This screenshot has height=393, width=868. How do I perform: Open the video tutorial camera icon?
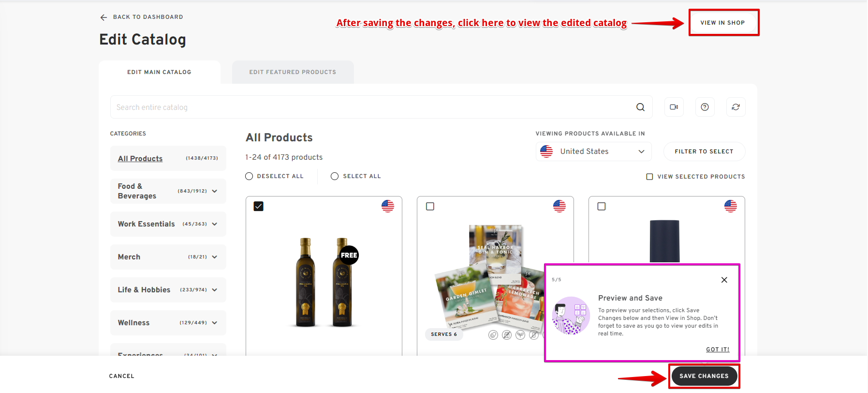click(x=674, y=107)
